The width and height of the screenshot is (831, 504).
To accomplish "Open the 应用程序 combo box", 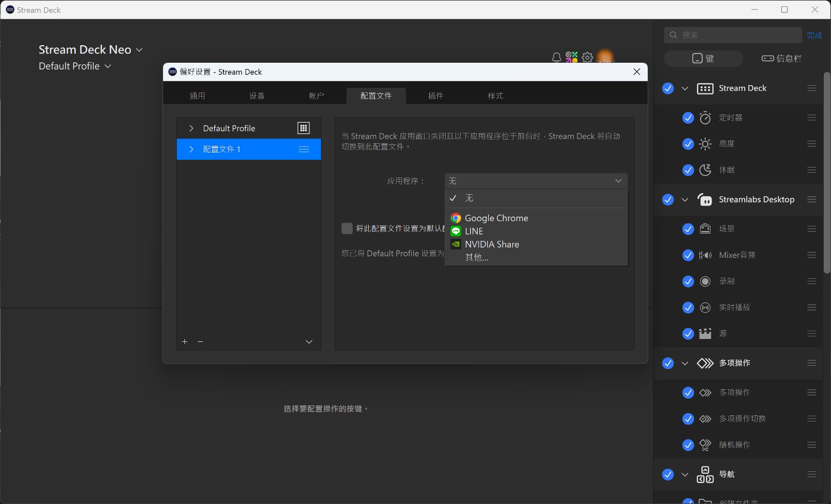I will [x=536, y=181].
